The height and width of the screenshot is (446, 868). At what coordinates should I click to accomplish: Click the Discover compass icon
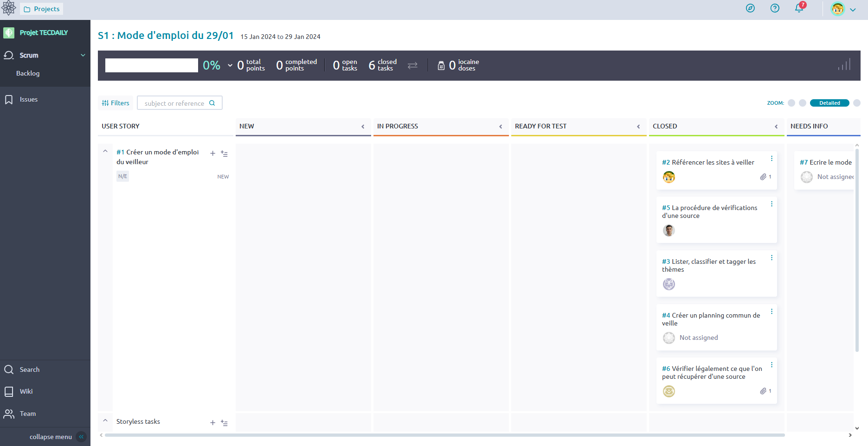coord(750,8)
